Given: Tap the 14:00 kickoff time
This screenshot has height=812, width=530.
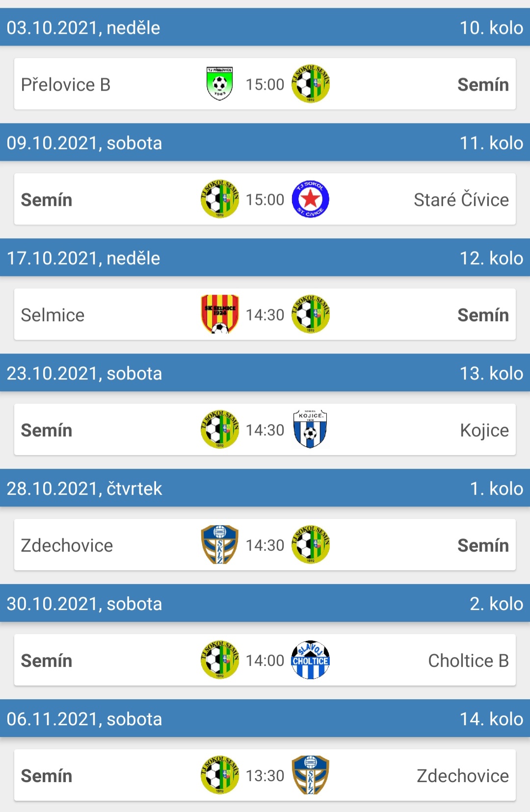Looking at the screenshot, I should [x=265, y=660].
